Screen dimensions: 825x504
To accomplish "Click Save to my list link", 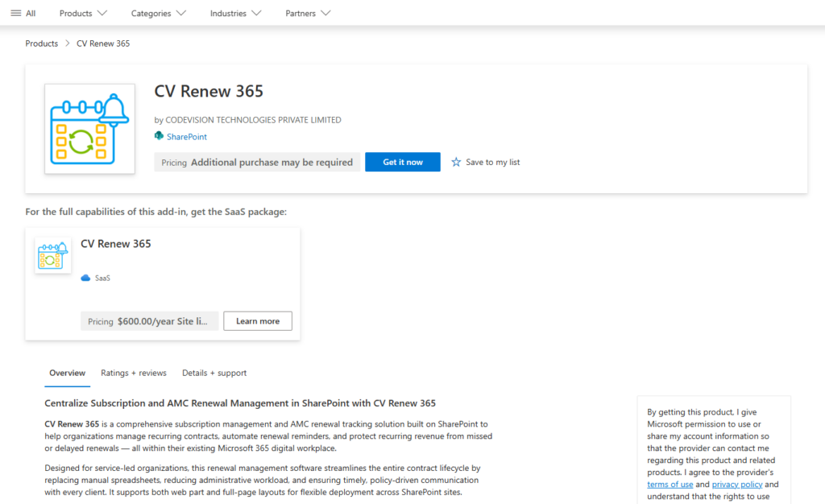I will 492,162.
